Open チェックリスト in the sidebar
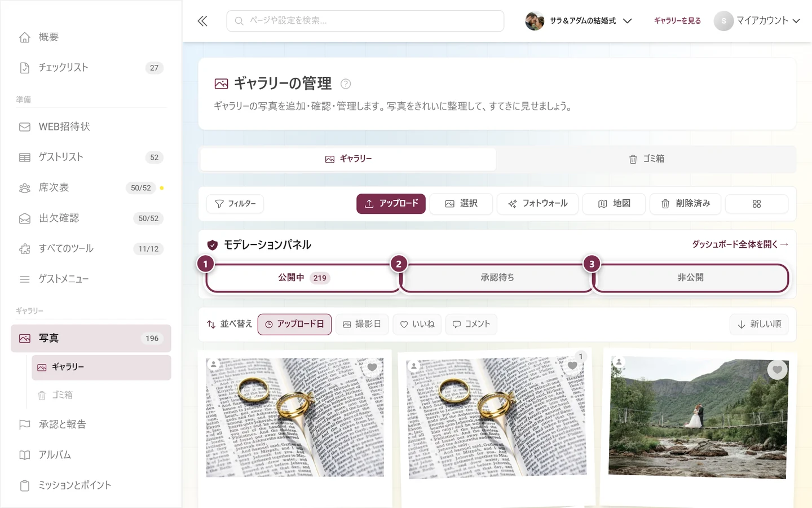812x508 pixels. click(91, 68)
